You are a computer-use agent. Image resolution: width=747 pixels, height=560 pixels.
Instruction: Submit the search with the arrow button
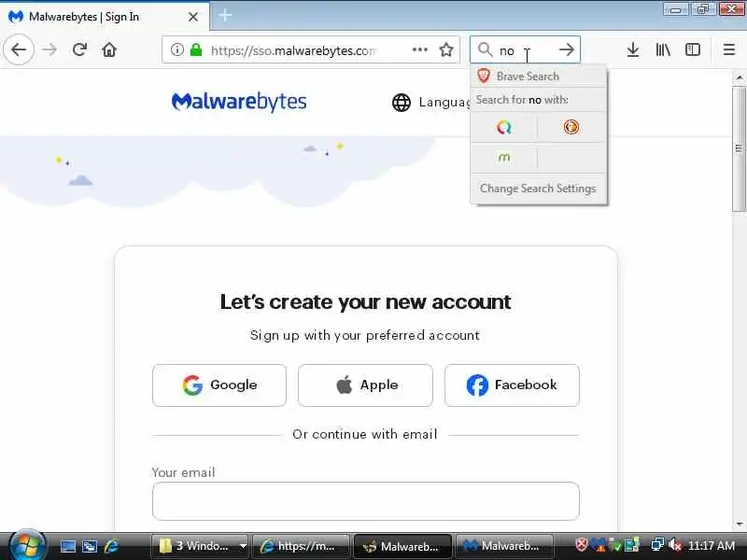[567, 49]
